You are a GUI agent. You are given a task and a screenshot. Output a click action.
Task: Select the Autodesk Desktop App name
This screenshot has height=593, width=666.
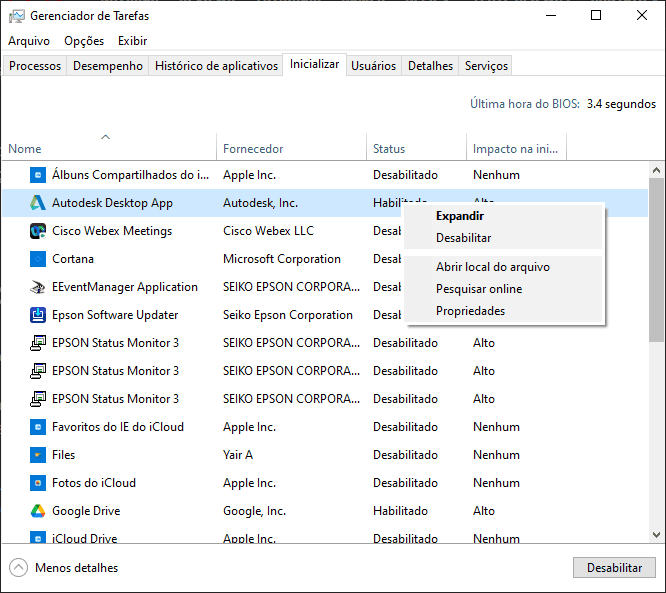point(112,203)
